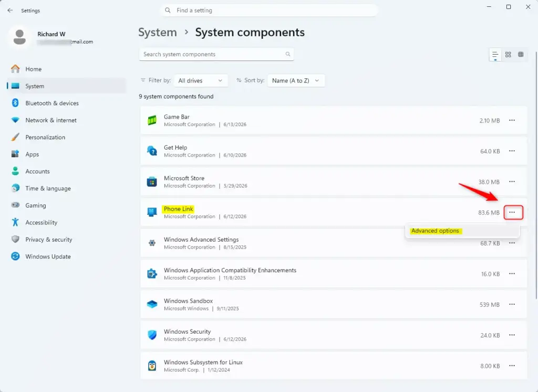Click the Bluetooth icon in sidebar

[15, 103]
